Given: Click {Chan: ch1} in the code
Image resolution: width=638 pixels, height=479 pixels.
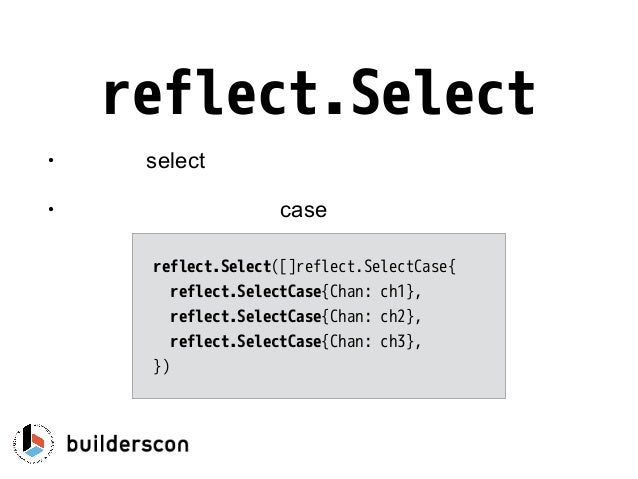Looking at the screenshot, I should [369, 292].
